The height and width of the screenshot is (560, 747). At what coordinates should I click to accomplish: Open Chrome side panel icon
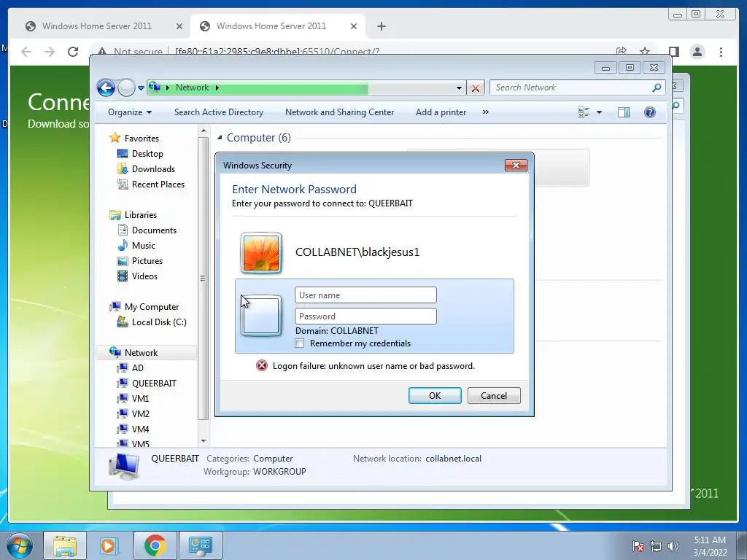click(673, 52)
